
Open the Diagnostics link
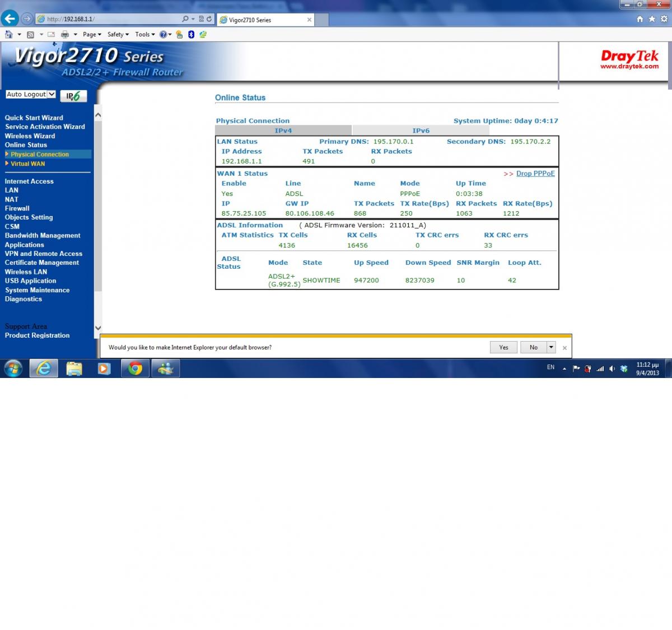24,299
